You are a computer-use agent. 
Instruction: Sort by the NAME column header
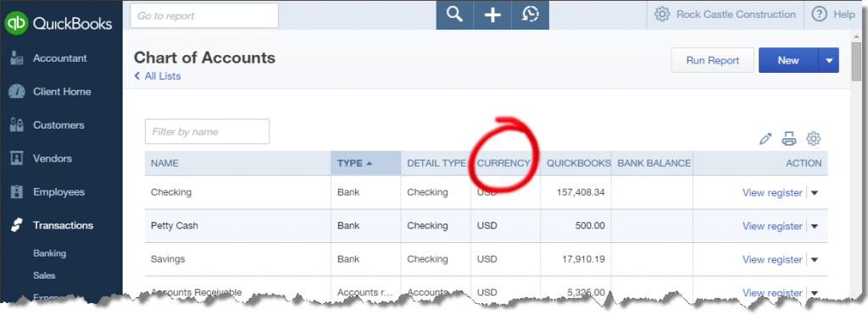(x=238, y=163)
